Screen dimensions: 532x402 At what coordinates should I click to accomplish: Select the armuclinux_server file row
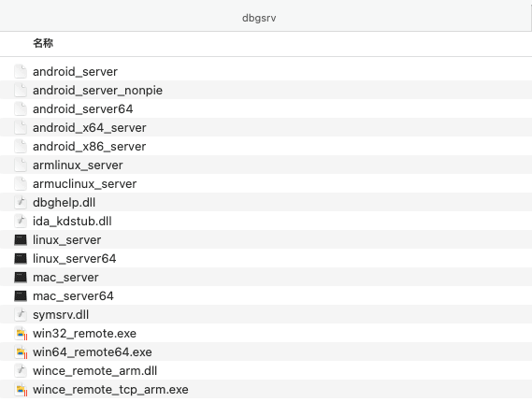click(x=266, y=184)
